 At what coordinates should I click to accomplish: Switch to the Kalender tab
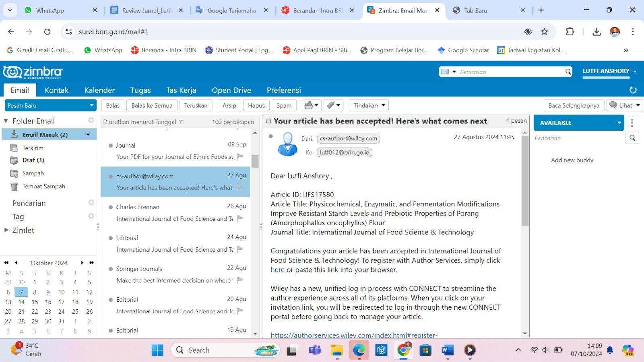point(99,90)
